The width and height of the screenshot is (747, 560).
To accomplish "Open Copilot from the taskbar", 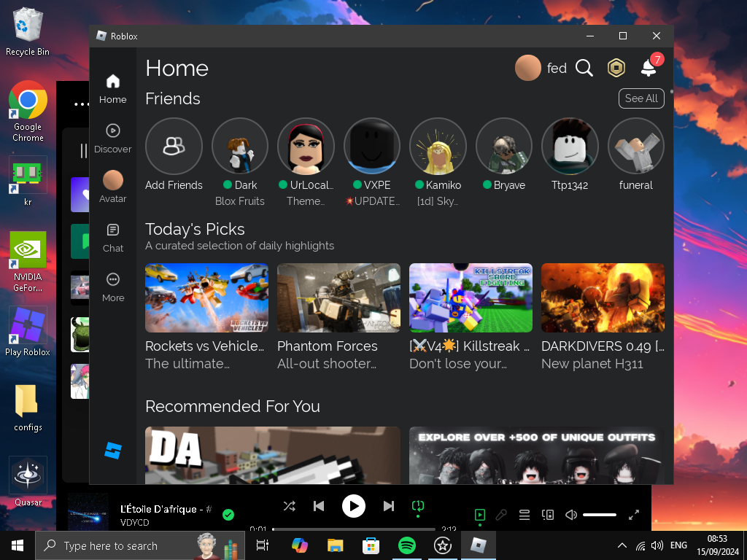I will (300, 545).
